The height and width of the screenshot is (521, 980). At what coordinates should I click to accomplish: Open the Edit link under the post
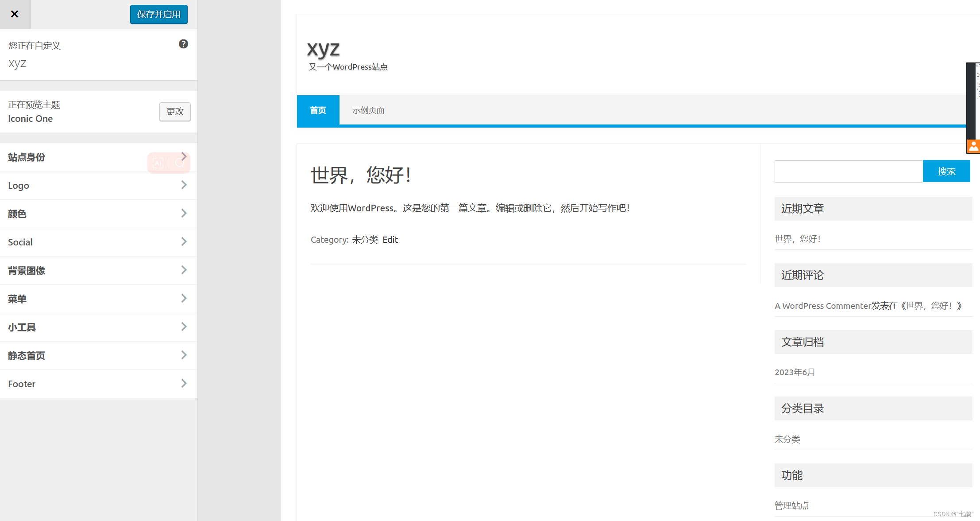[390, 240]
